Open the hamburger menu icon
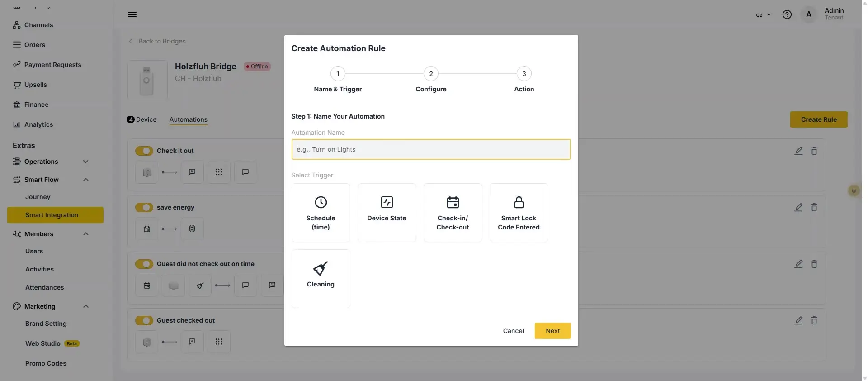The image size is (868, 381). click(132, 14)
